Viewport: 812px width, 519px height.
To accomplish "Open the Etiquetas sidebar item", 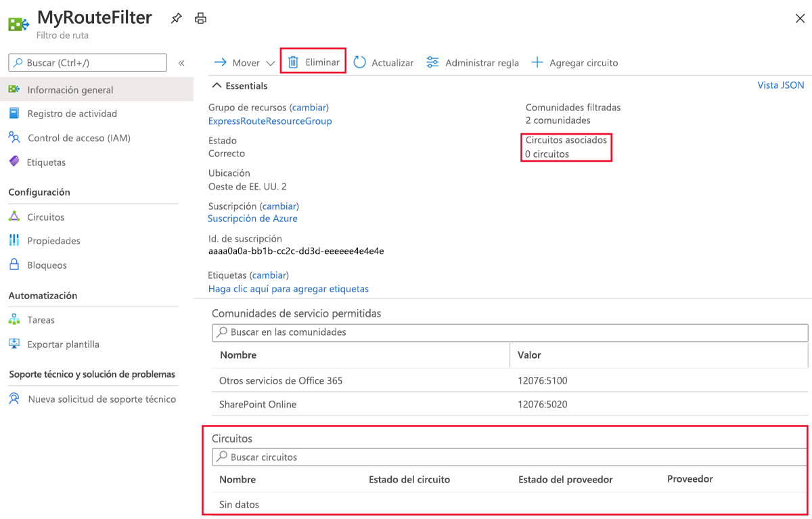I will (x=46, y=162).
